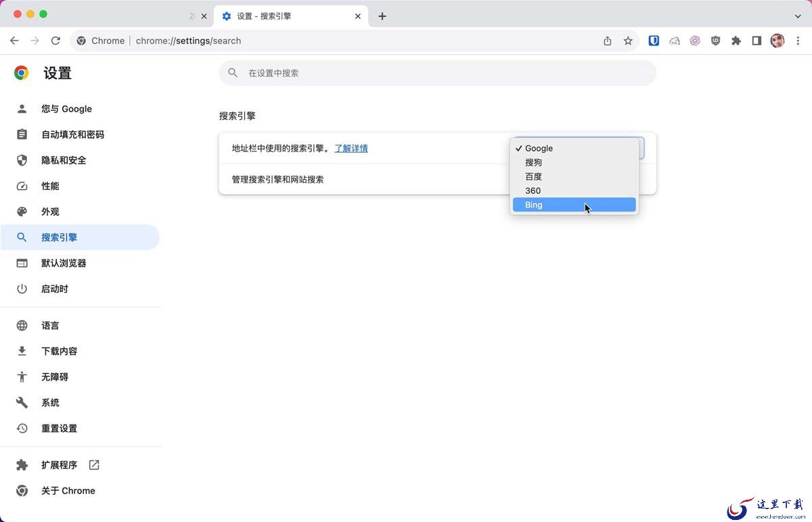Click the wrench icon for 系统
Viewport: 812px width, 522px height.
point(22,402)
